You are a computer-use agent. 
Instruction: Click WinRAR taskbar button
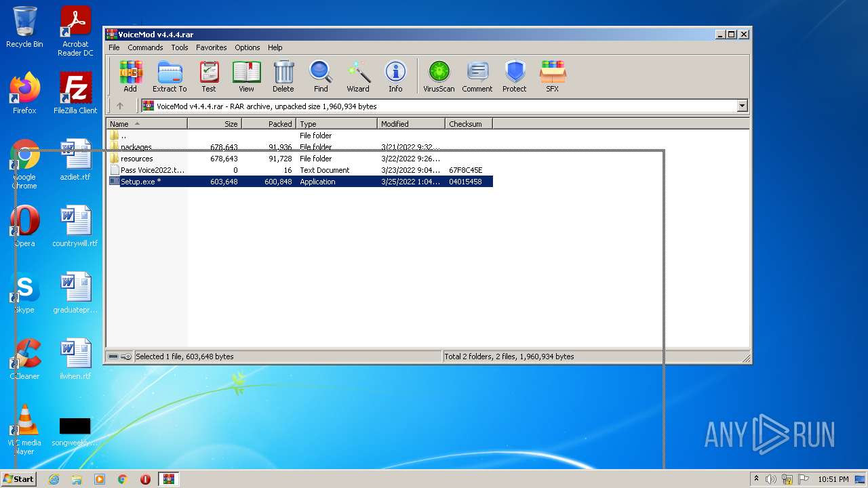coord(169,479)
